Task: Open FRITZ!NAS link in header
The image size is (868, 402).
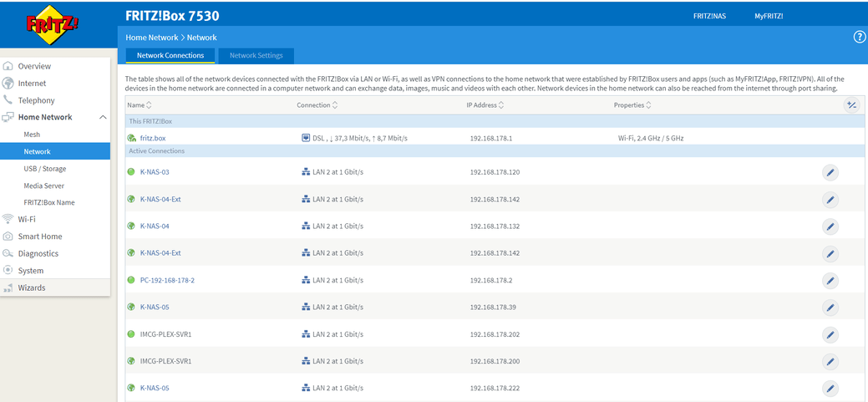Action: pos(709,16)
